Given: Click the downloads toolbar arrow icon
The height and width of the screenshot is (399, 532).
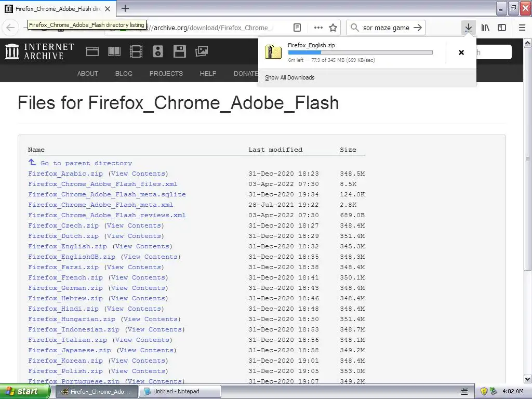Looking at the screenshot, I should click(468, 28).
